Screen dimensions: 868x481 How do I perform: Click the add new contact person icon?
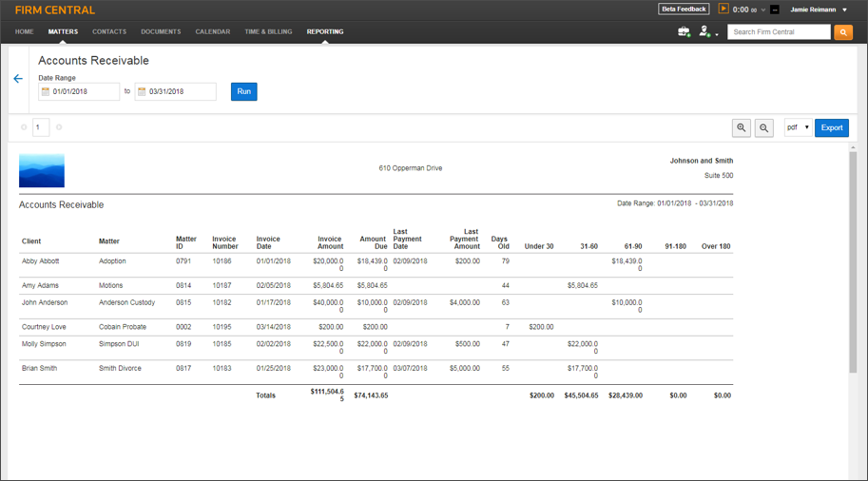[704, 32]
